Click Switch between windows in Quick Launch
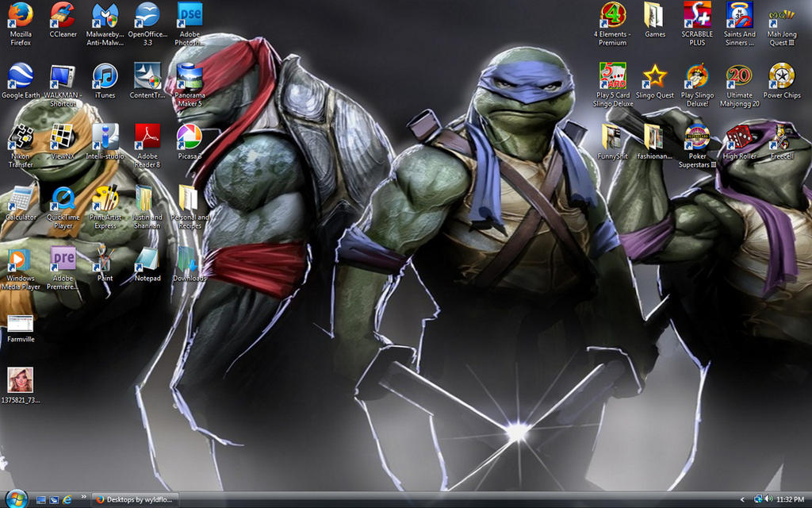This screenshot has width=812, height=508. (54, 500)
